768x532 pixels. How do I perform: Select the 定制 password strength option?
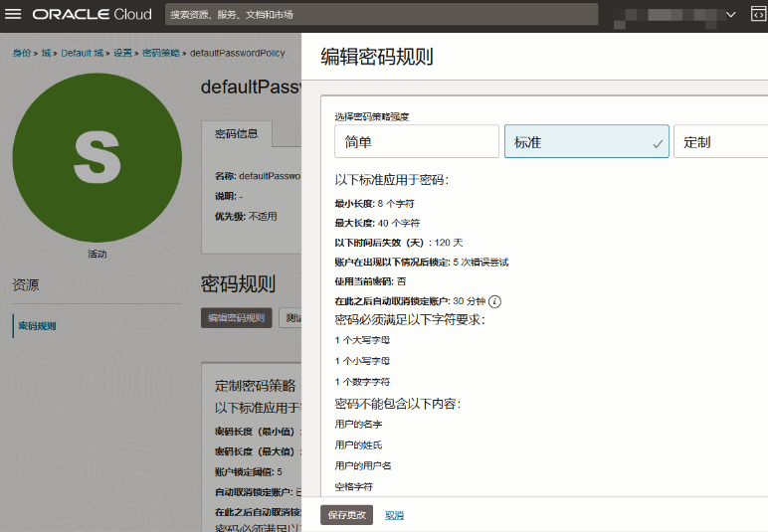pos(720,141)
